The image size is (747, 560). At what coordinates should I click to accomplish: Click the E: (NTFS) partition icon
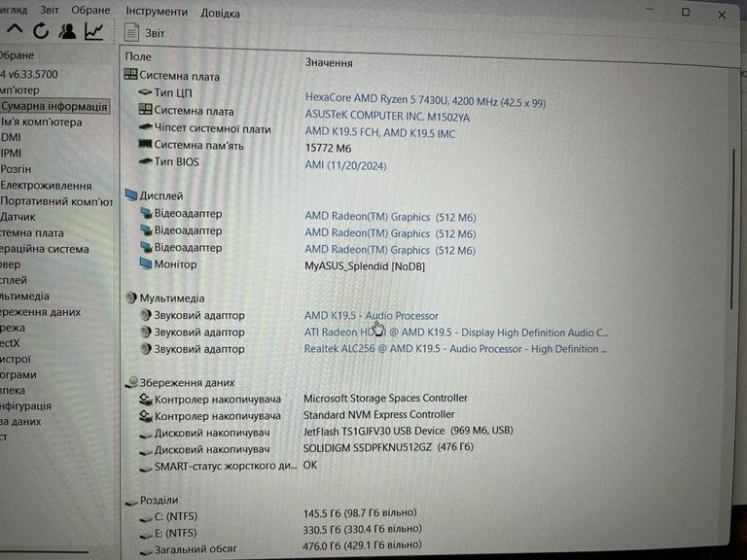click(x=146, y=535)
